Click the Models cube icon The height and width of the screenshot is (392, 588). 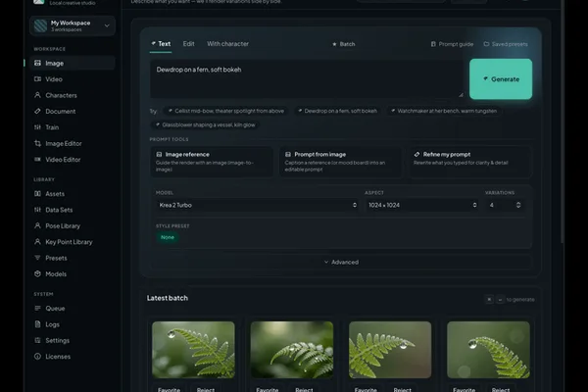(x=37, y=273)
